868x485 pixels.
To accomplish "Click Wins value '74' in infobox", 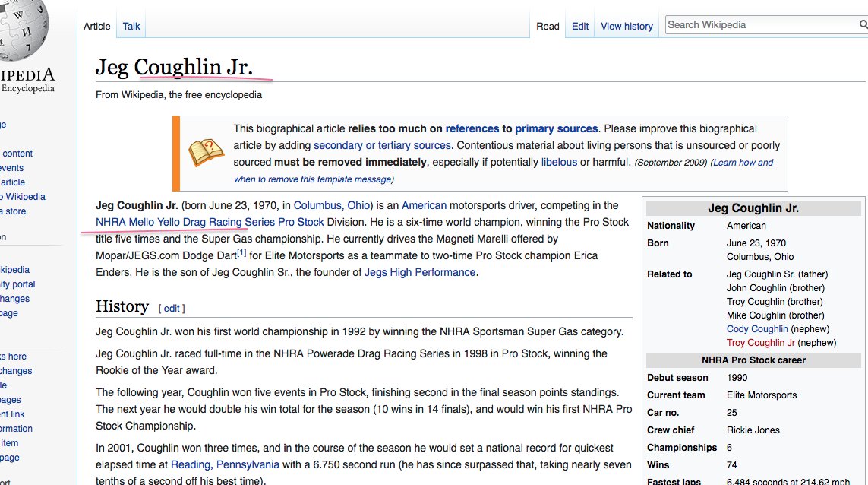I will (732, 465).
